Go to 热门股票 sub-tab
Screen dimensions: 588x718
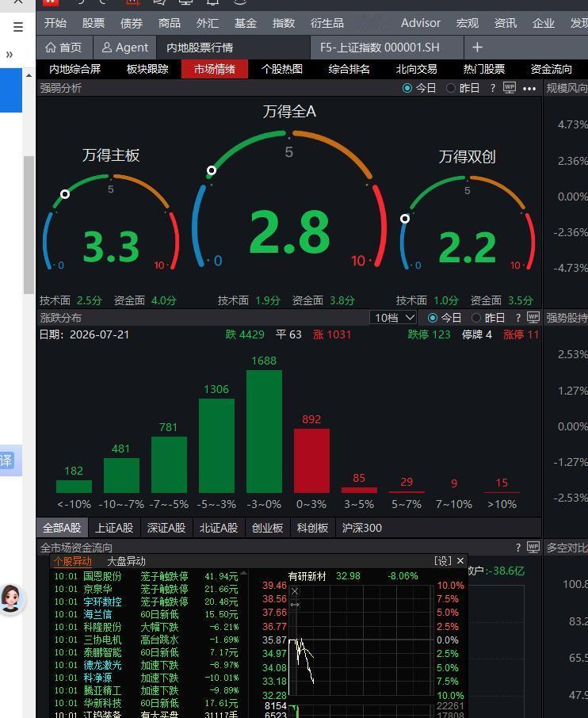[484, 69]
